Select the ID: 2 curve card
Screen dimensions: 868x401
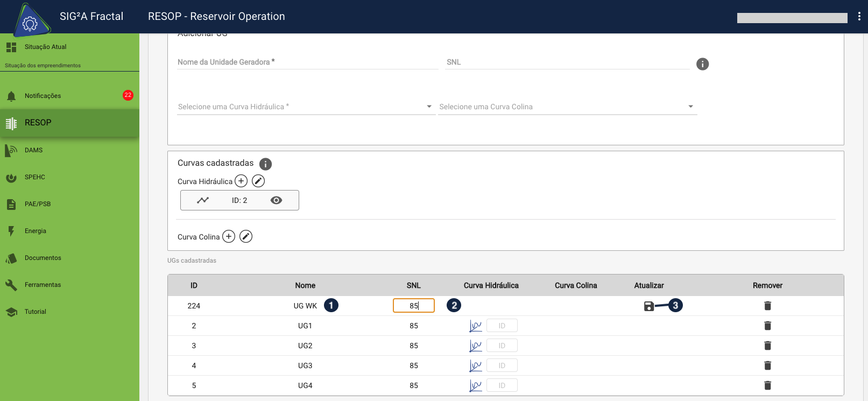click(239, 200)
